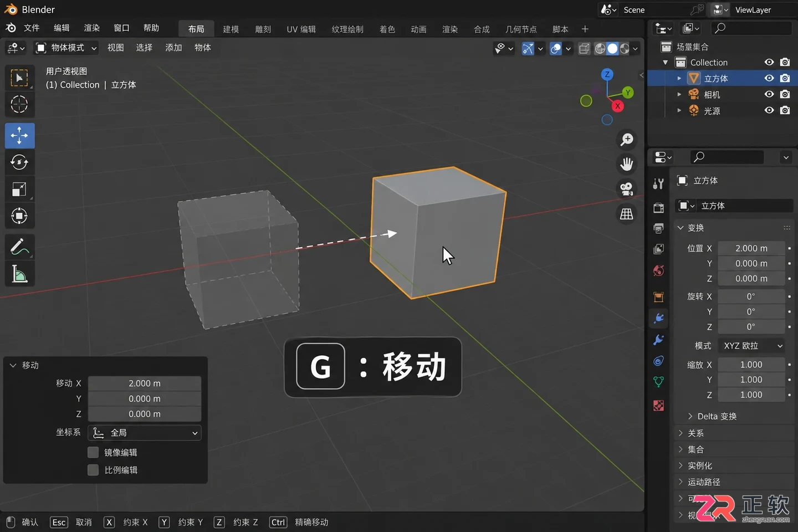
Task: Open the XYZ 欧拉 rotation mode dropdown
Action: pyautogui.click(x=751, y=346)
